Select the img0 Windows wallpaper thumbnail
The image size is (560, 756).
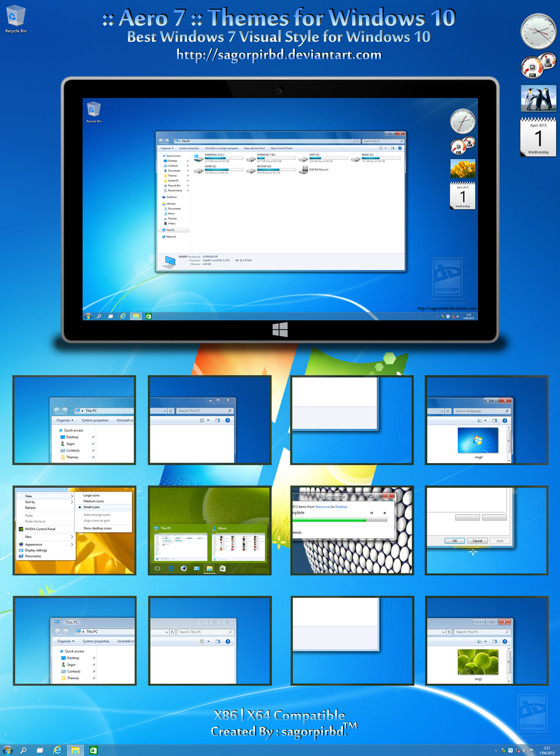pos(478,440)
